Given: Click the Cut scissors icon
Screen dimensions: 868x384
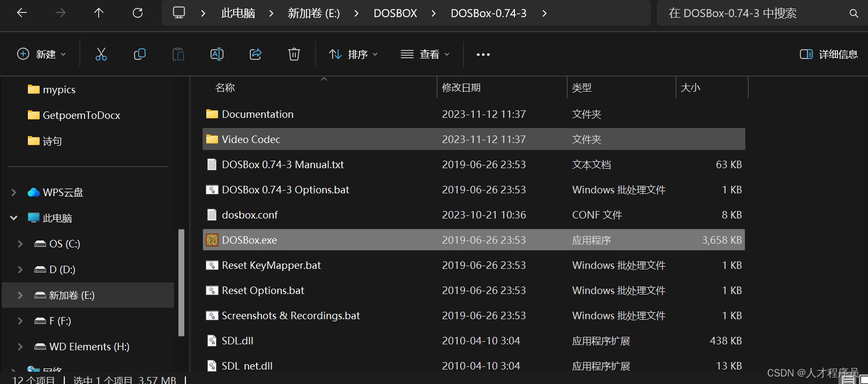Looking at the screenshot, I should pyautogui.click(x=101, y=54).
